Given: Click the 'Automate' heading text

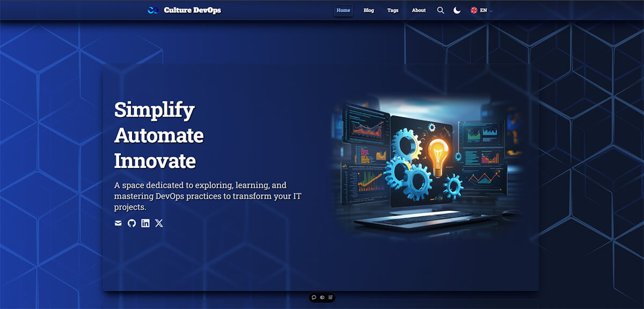Looking at the screenshot, I should point(159,135).
